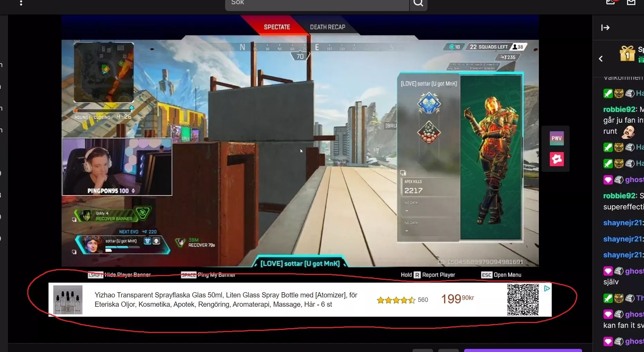Image resolution: width=644 pixels, height=352 pixels.
Task: Click the magnifying glass search icon
Action: pos(418,3)
